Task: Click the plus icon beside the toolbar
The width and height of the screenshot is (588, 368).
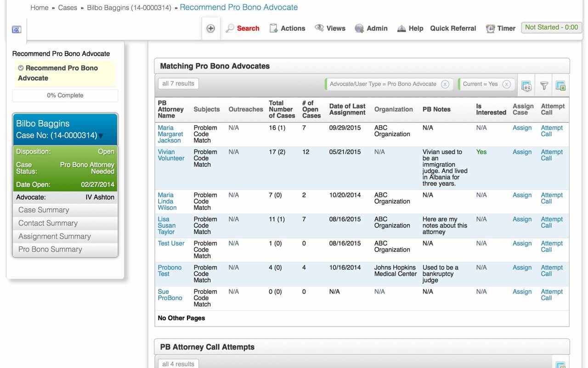Action: tap(210, 28)
